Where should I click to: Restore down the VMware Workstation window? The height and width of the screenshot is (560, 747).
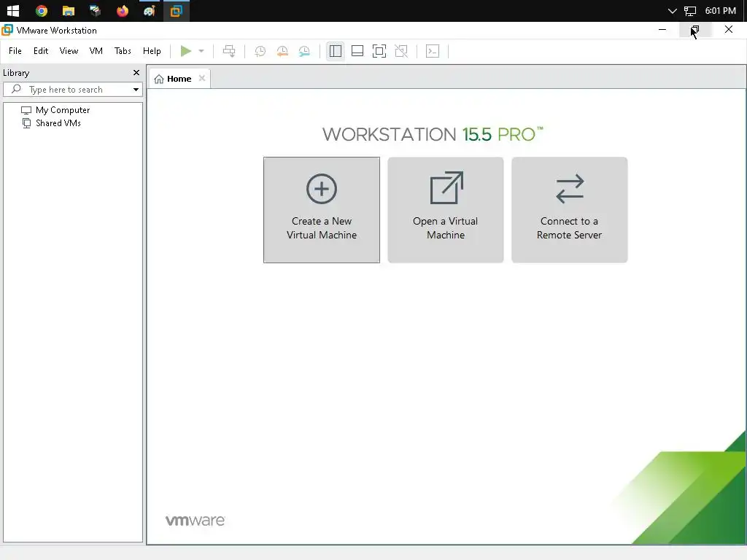tap(695, 29)
